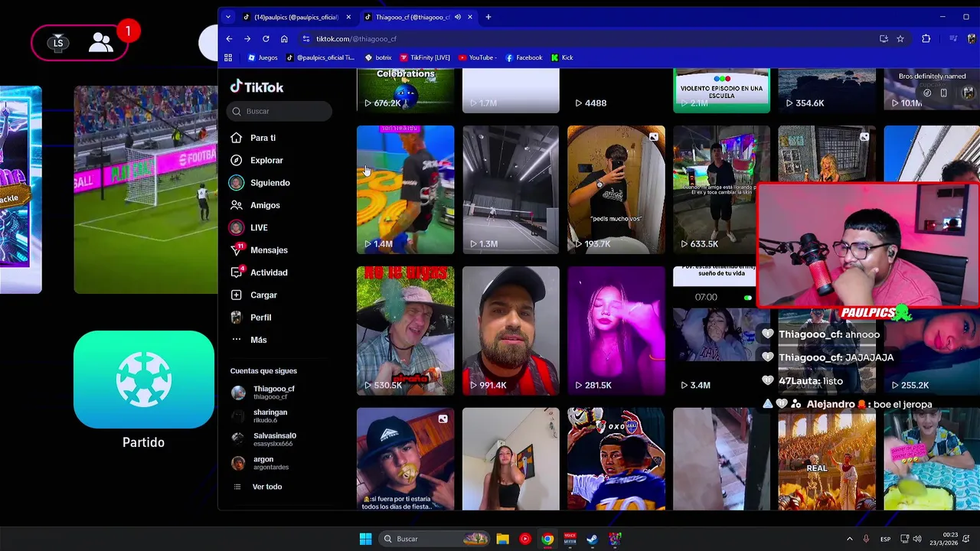Open File Explorer from the taskbar
The height and width of the screenshot is (551, 980).
(502, 539)
